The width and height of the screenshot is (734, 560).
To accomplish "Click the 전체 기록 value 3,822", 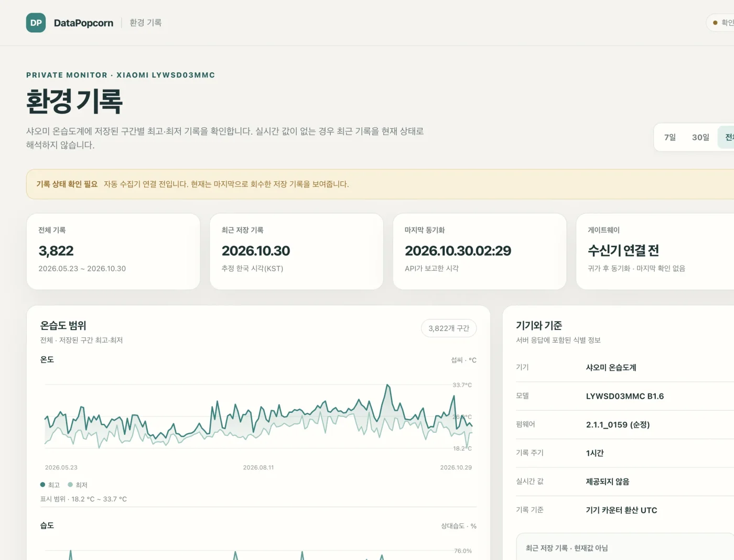I will coord(56,251).
